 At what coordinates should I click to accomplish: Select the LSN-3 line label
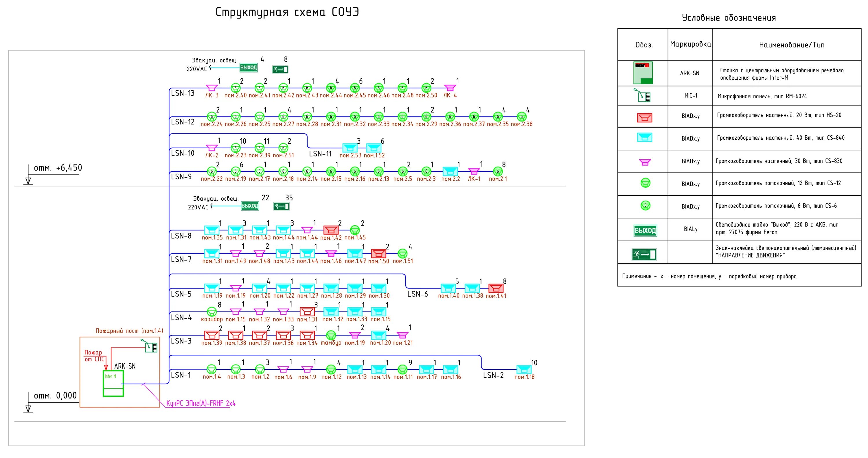click(181, 341)
